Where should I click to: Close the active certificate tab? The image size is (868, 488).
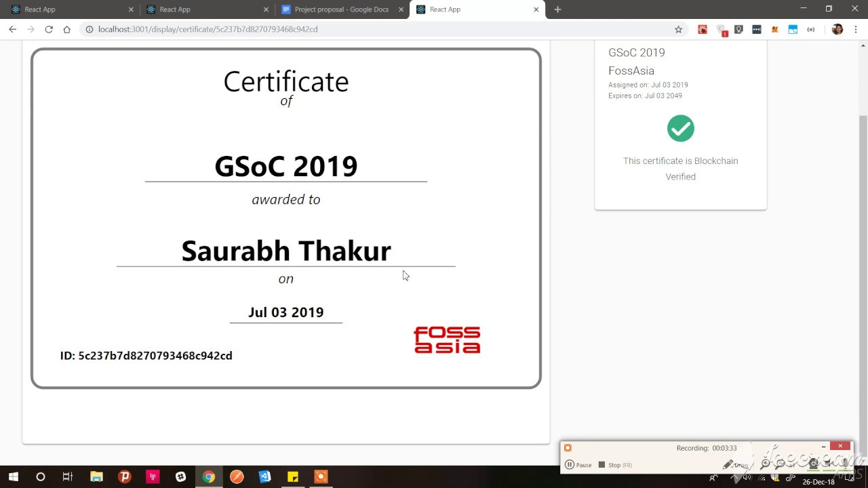coord(536,9)
